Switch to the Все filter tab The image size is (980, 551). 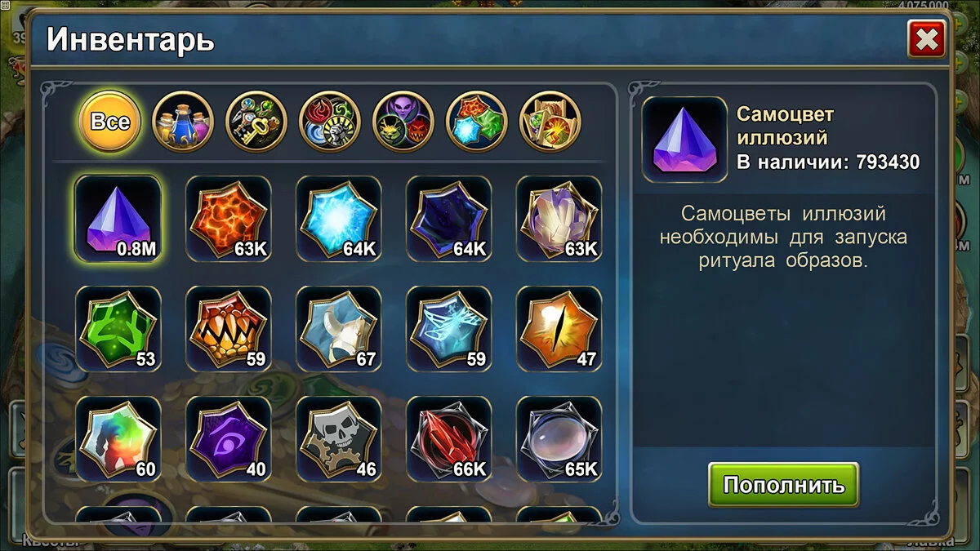(109, 122)
